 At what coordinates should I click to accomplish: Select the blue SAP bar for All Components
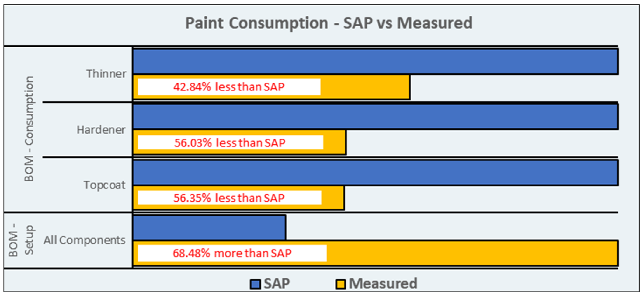[209, 227]
